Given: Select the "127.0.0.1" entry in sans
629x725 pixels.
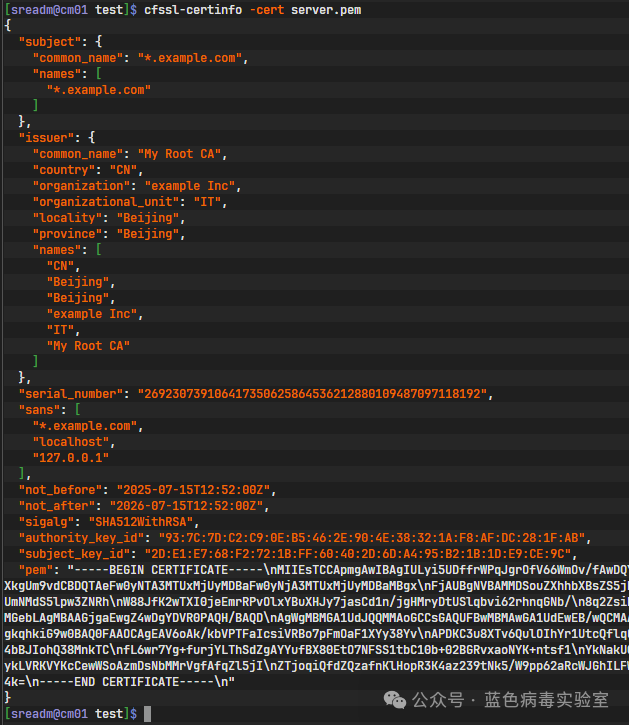Looking at the screenshot, I should click(x=70, y=457).
